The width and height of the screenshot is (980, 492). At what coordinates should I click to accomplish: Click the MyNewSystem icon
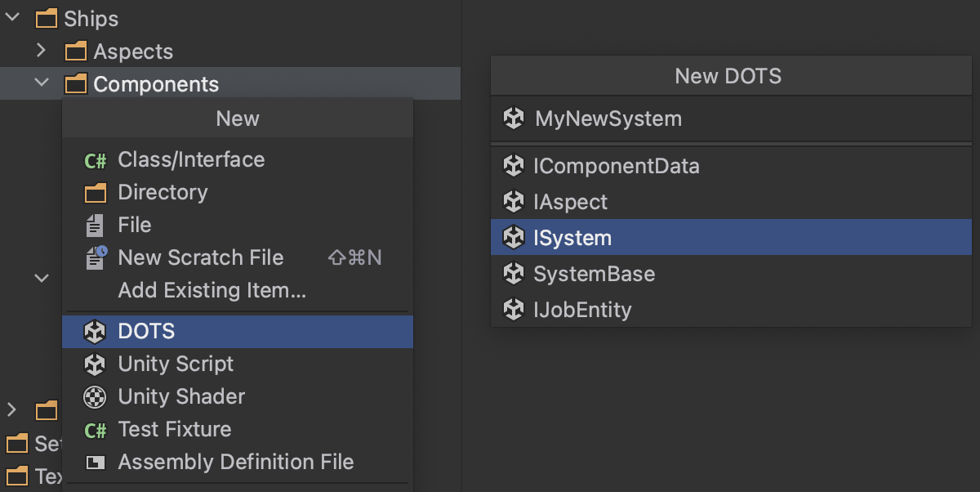click(x=514, y=119)
